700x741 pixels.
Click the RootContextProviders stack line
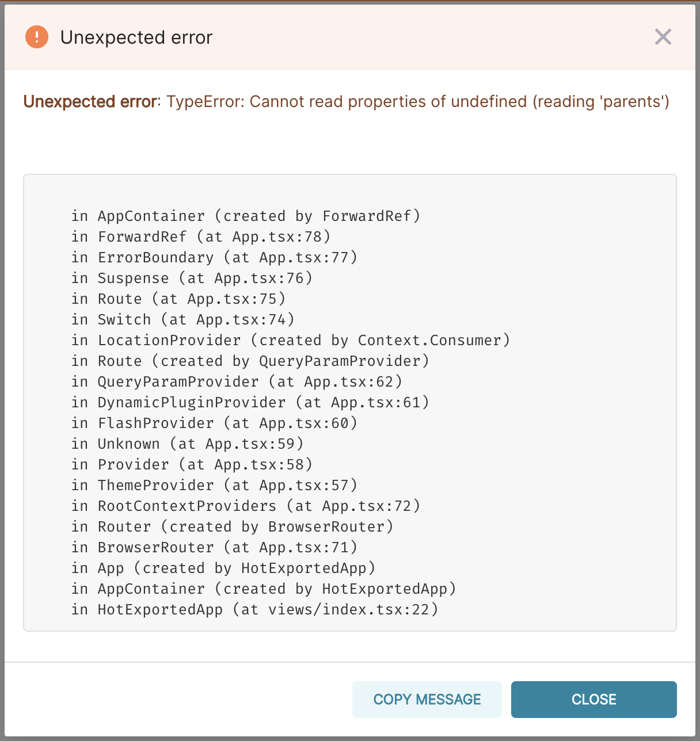[246, 506]
